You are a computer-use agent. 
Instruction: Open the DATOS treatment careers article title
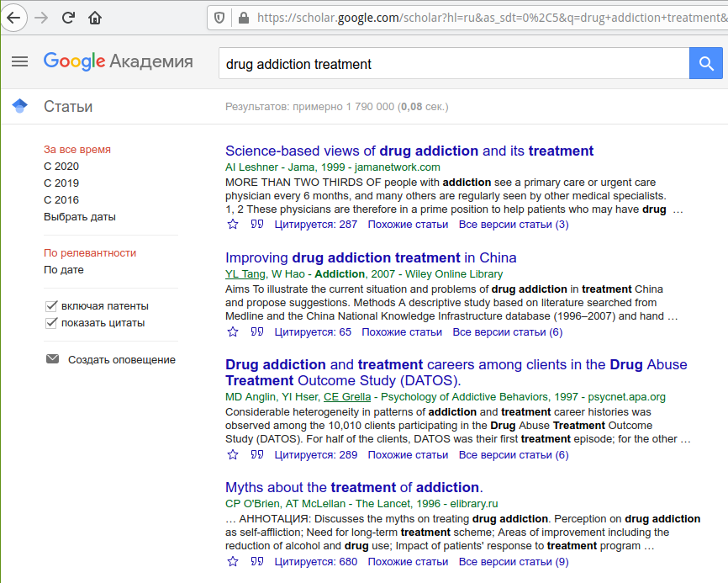point(456,373)
